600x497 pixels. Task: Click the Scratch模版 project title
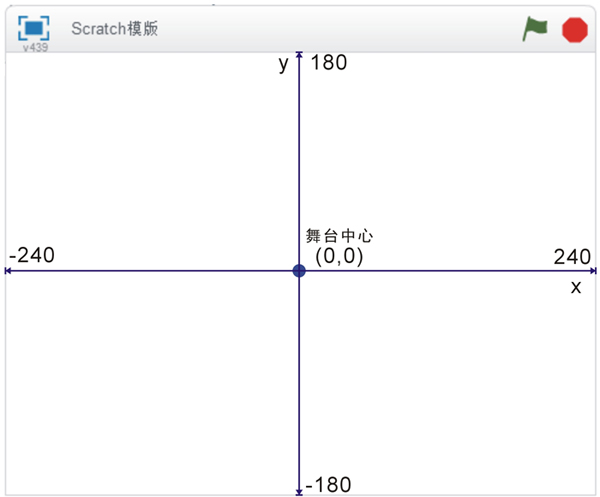pos(114,28)
